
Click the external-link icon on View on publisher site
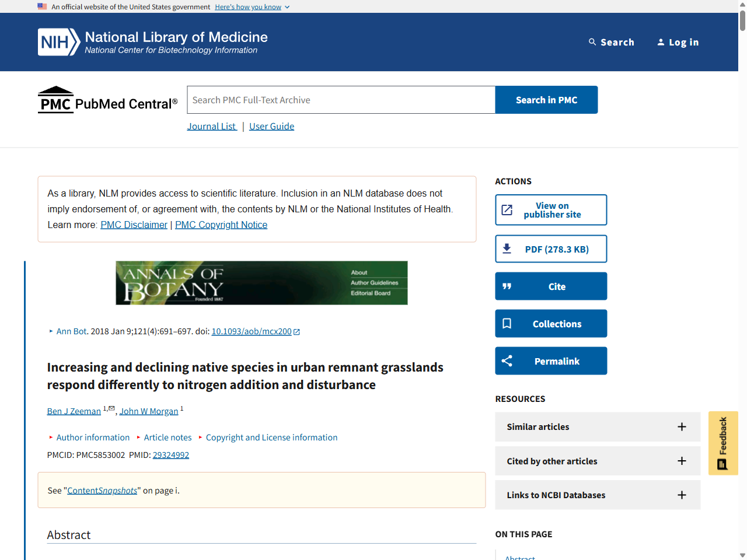pyautogui.click(x=507, y=209)
